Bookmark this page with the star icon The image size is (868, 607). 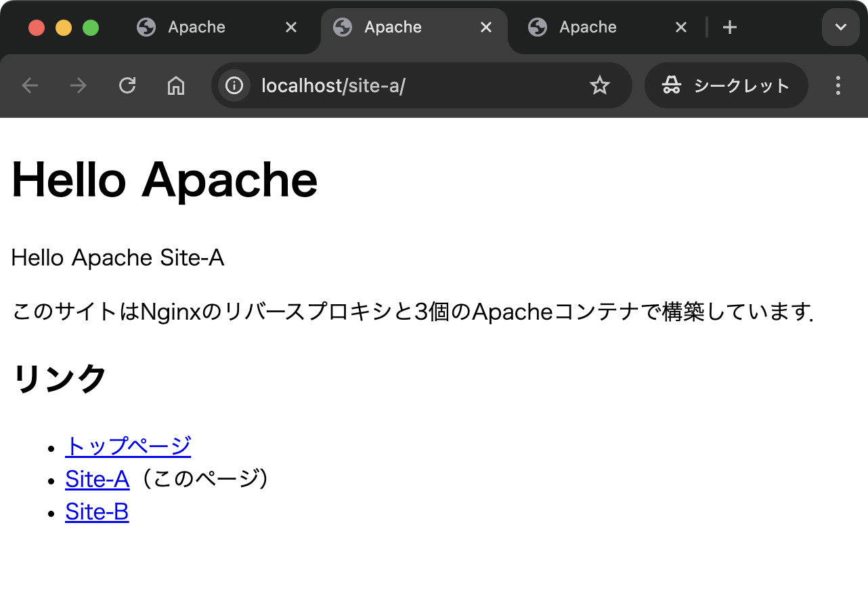[599, 85]
